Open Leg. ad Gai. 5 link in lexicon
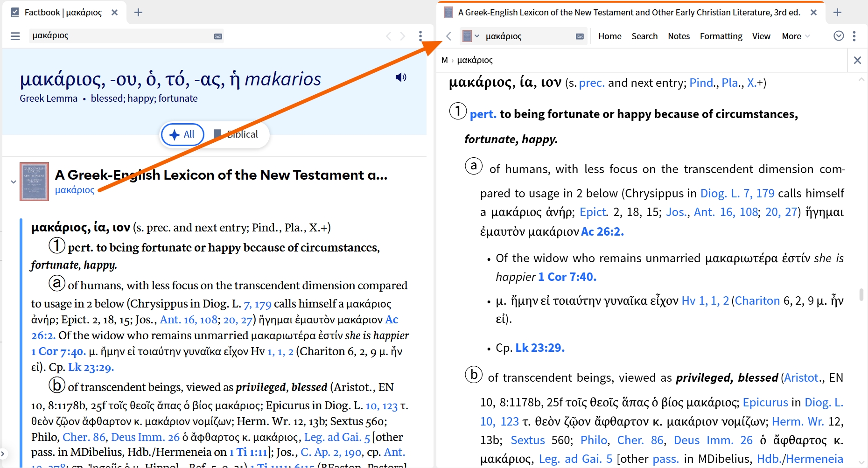The width and height of the screenshot is (868, 468). (575, 459)
